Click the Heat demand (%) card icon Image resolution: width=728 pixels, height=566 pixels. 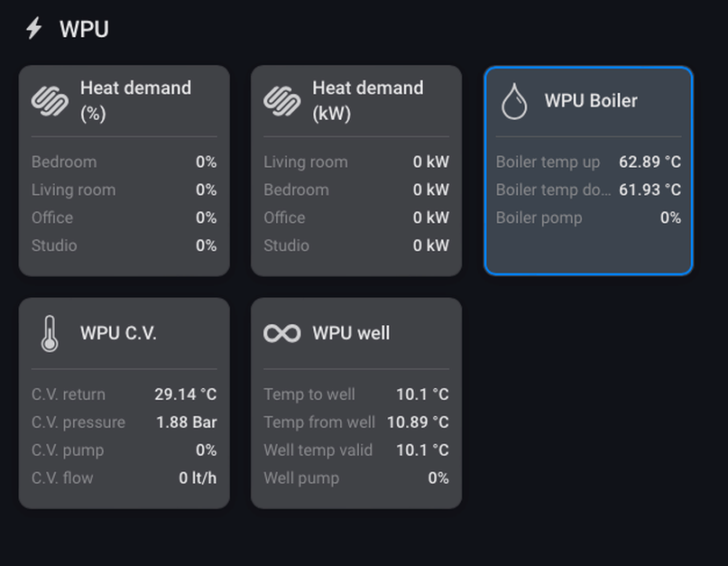(x=50, y=101)
